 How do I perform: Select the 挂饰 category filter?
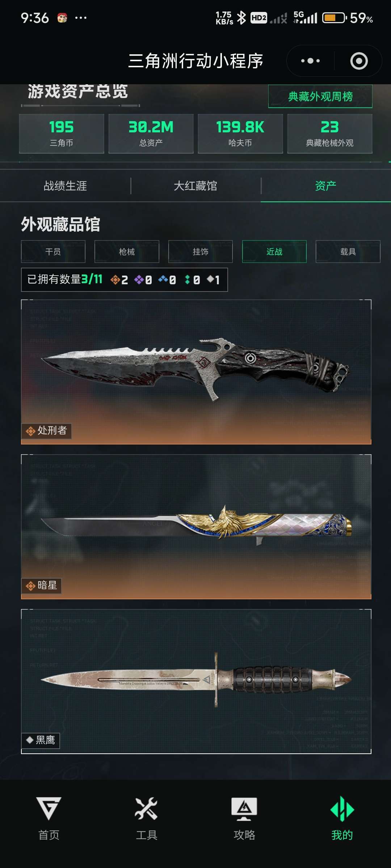[x=201, y=251]
